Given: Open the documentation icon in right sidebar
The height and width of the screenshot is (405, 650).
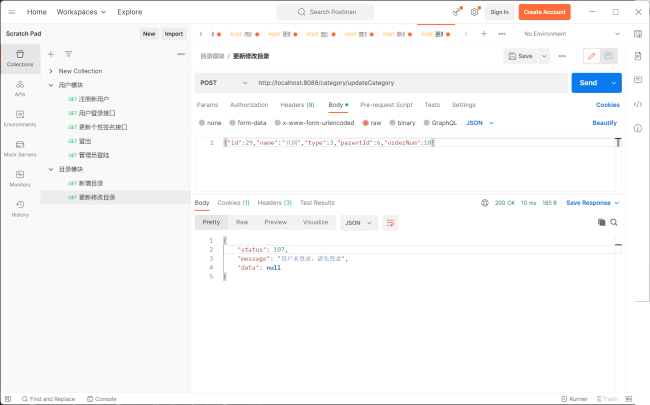Looking at the screenshot, I should [638, 56].
